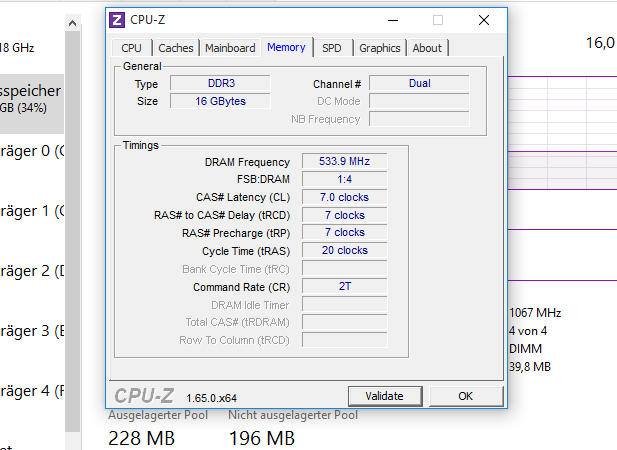
Task: Click the 'Nicht ausgelagerter Pool' label
Action: coord(293,415)
